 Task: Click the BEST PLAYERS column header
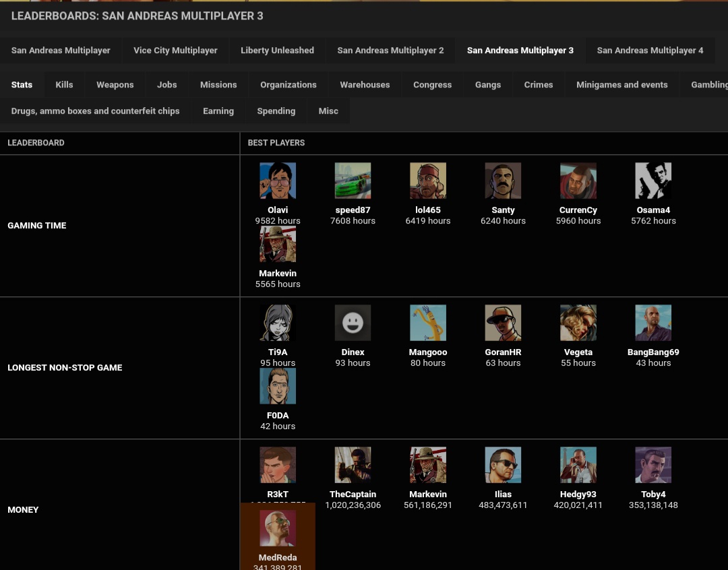tap(276, 143)
